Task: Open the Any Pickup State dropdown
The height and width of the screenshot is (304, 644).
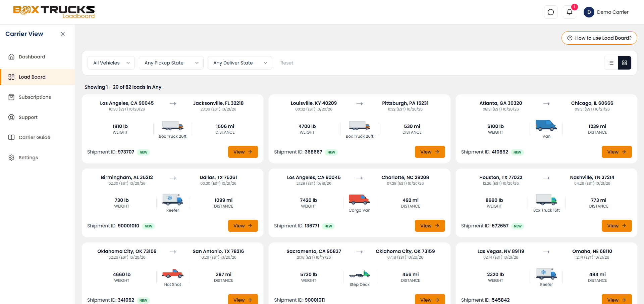Action: [x=171, y=63]
